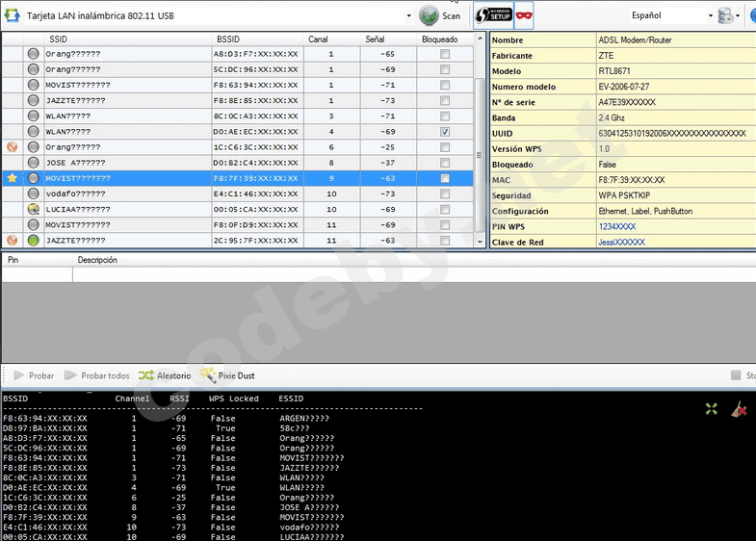
Task: Uncheck Bloqueado for WLAN on channel 4
Action: click(444, 132)
